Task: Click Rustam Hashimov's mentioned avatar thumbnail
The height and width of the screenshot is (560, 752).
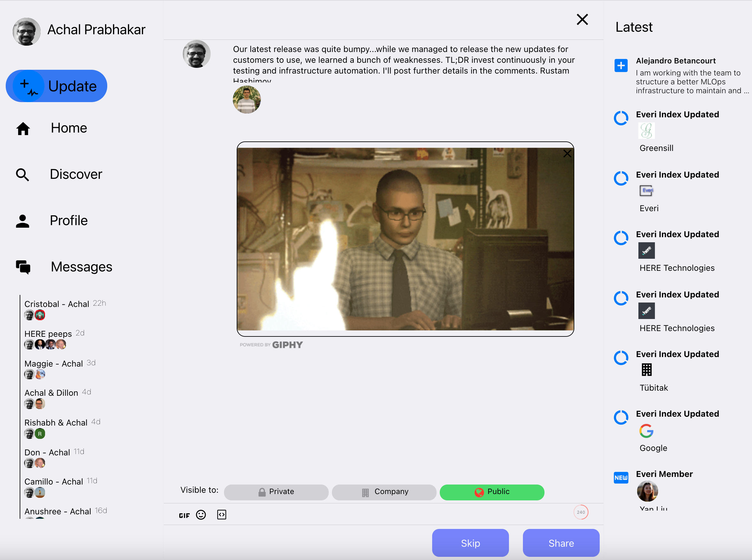Action: pos(247,100)
